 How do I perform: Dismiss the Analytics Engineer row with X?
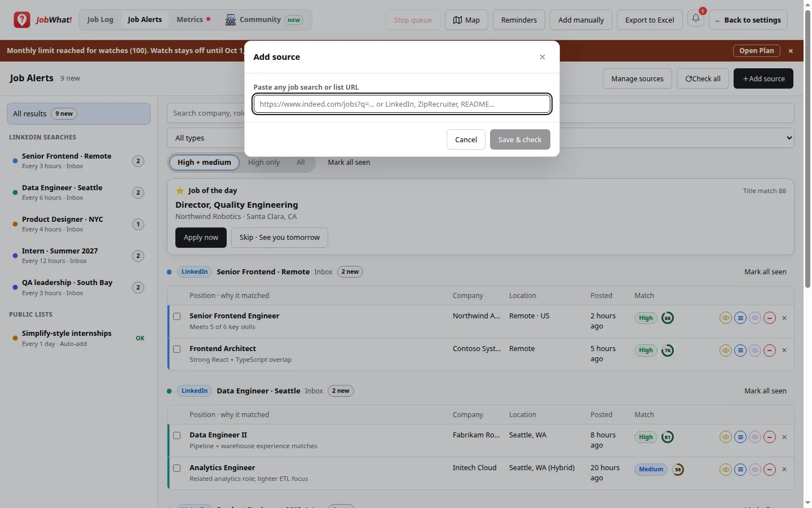click(784, 470)
